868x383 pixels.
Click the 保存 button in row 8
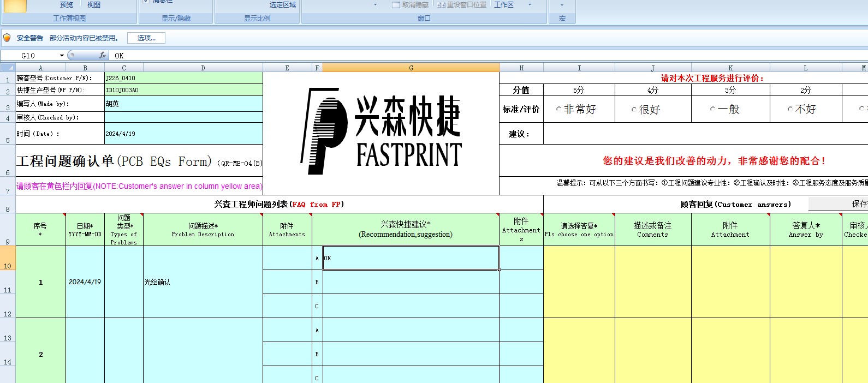839,204
